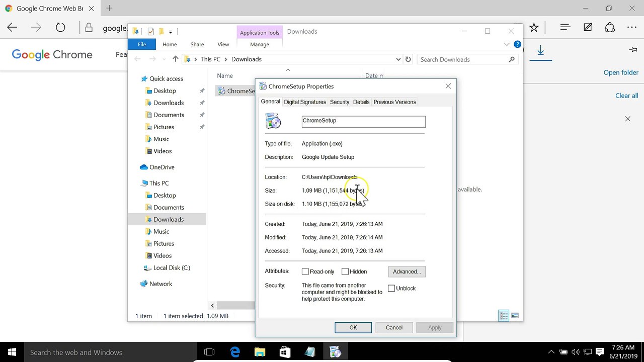This screenshot has width=644, height=362.
Task: Sort by the Name column header
Action: click(225, 75)
